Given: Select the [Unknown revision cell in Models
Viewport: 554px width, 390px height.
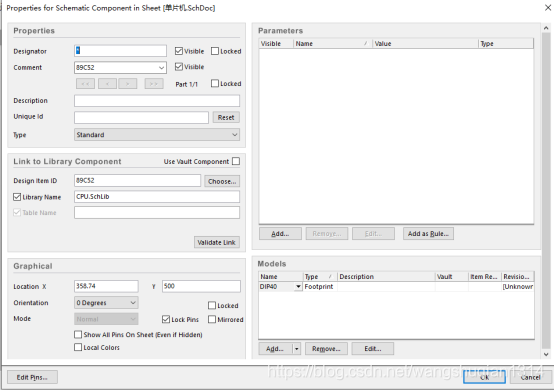Looking at the screenshot, I should pos(518,286).
